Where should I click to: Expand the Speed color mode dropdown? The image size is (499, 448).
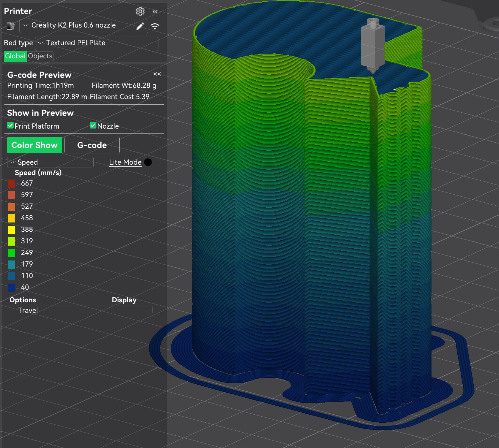[50, 162]
